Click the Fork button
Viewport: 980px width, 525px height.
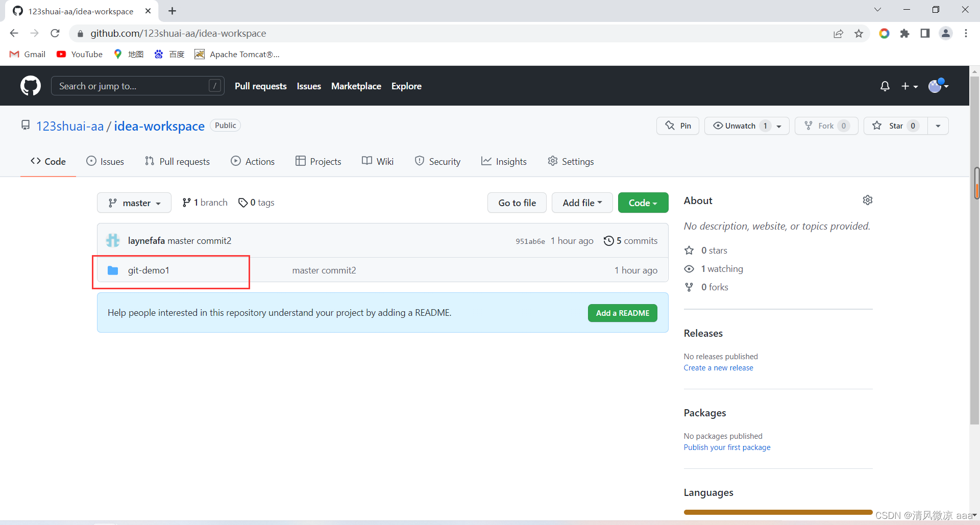[826, 126]
